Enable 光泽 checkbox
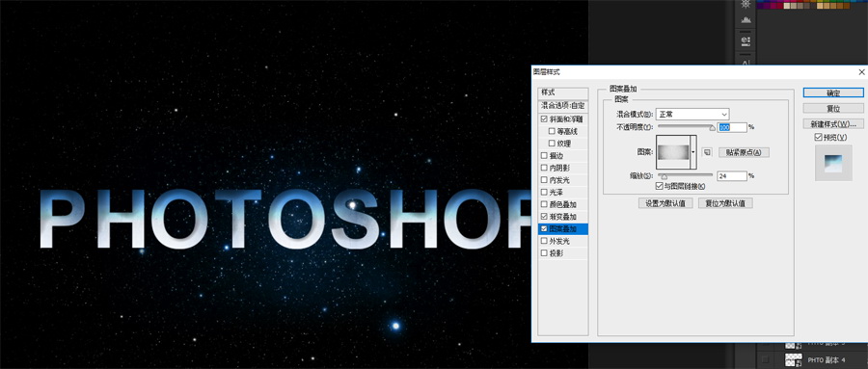Viewport: 868px width, 369px height. [544, 192]
